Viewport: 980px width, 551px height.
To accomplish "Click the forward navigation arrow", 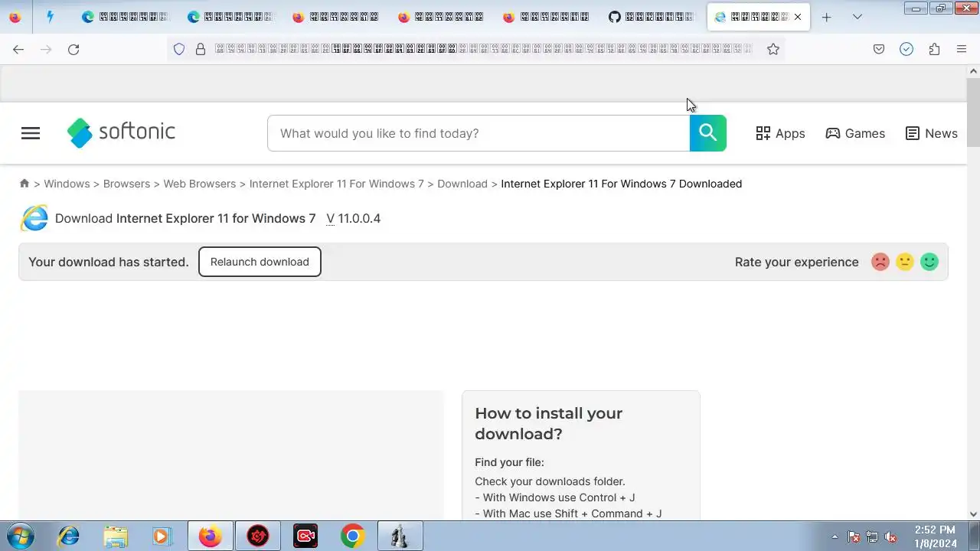I will click(x=46, y=49).
